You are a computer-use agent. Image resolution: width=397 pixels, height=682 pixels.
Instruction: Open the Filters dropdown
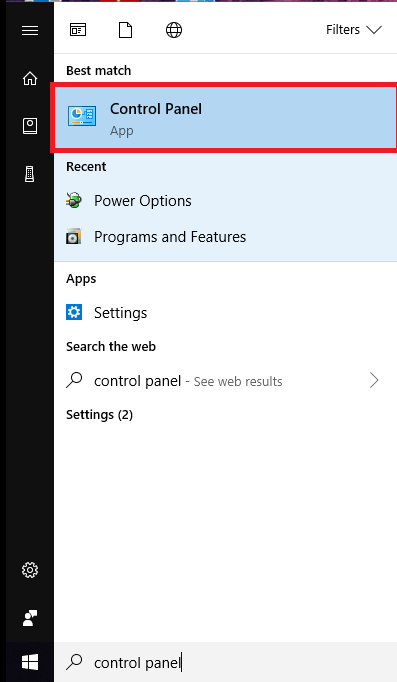pos(354,30)
